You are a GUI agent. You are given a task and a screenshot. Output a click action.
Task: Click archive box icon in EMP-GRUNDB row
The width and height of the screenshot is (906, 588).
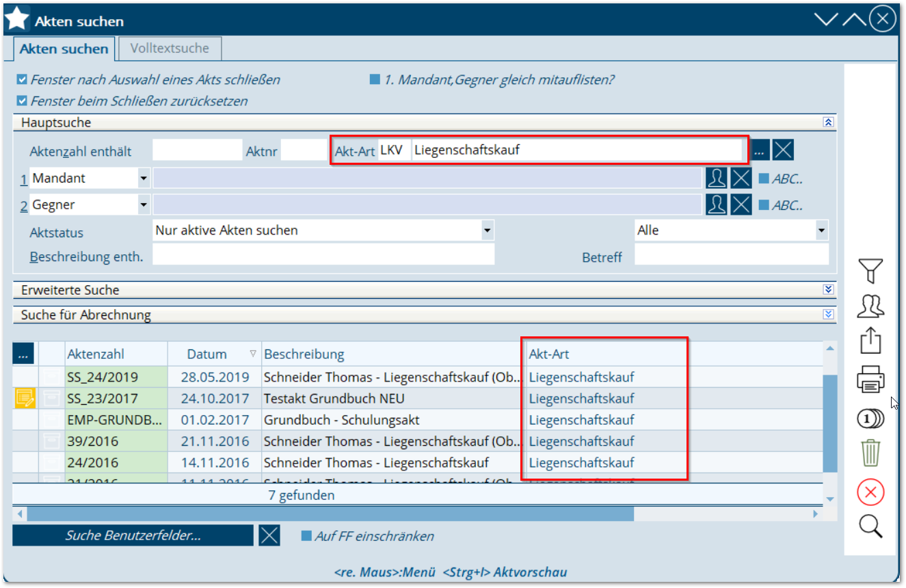click(x=51, y=419)
